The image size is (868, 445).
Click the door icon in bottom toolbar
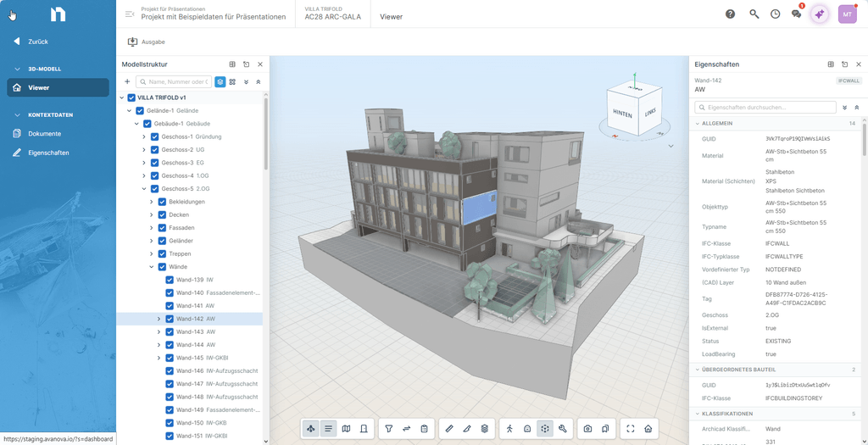tap(364, 428)
